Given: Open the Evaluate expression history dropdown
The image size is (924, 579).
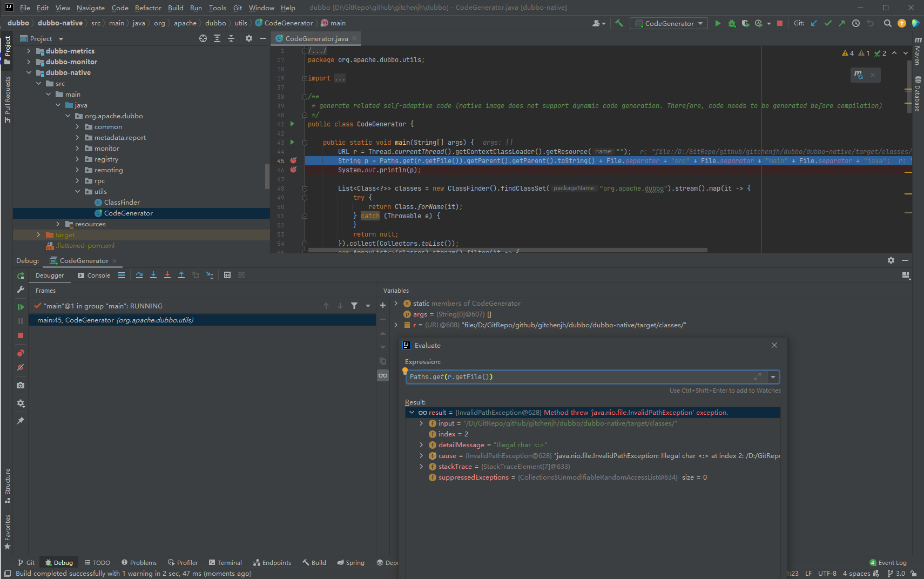Looking at the screenshot, I should pos(773,377).
